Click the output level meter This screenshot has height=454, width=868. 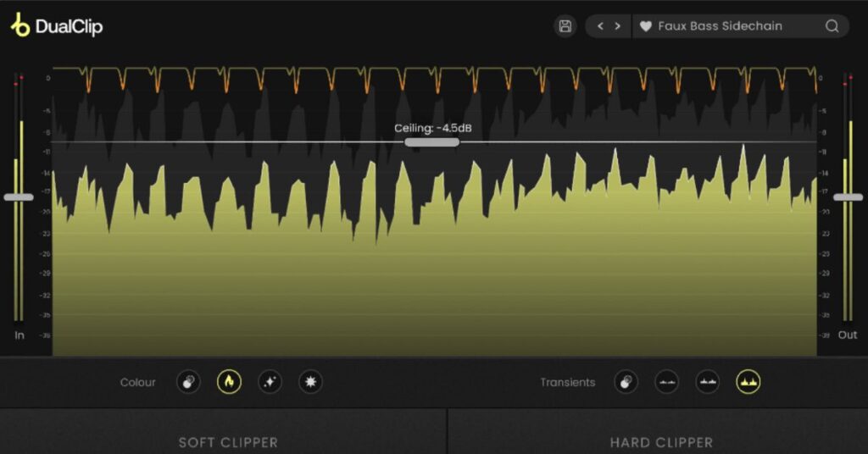tap(848, 197)
